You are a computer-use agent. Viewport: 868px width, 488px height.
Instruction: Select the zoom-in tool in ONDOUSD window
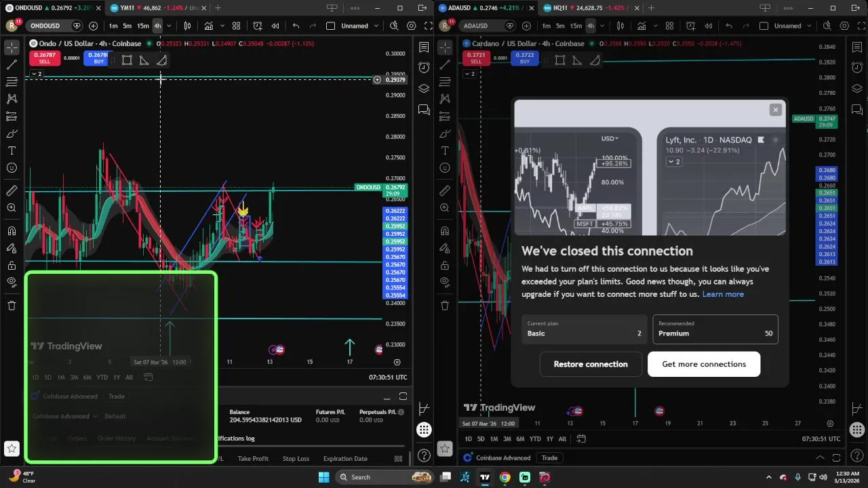pos(12,208)
